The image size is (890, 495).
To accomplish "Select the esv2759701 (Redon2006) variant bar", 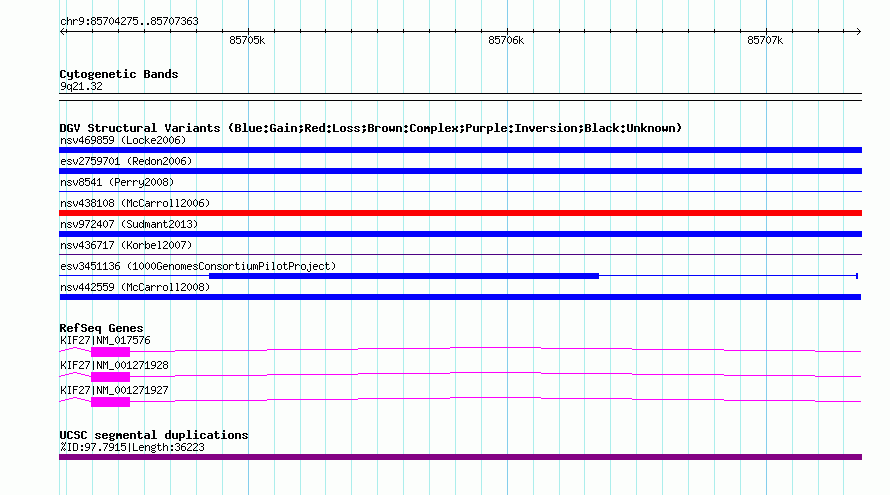I will tap(460, 171).
